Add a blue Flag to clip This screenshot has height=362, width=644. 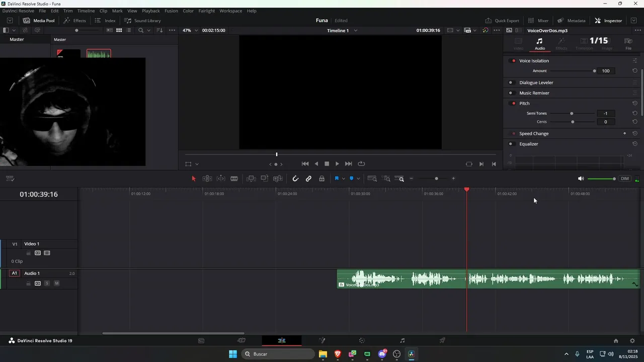pos(337,178)
